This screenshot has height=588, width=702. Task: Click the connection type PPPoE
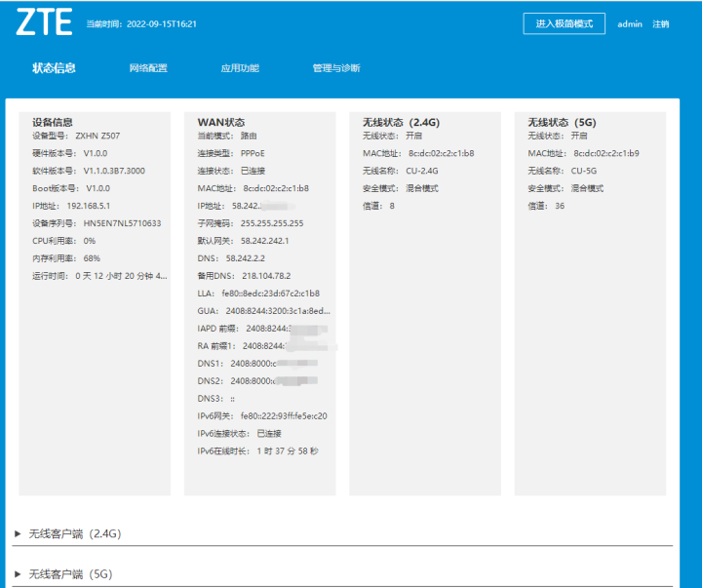(x=253, y=153)
